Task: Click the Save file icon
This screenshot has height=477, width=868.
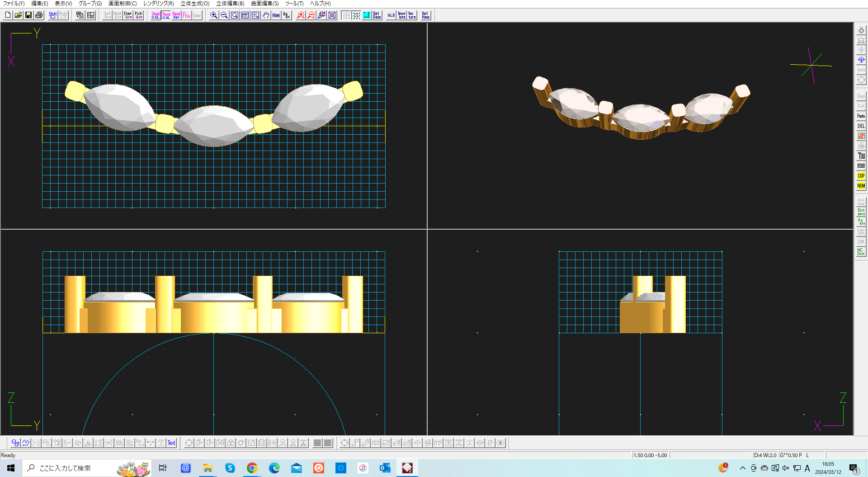Action: 28,15
